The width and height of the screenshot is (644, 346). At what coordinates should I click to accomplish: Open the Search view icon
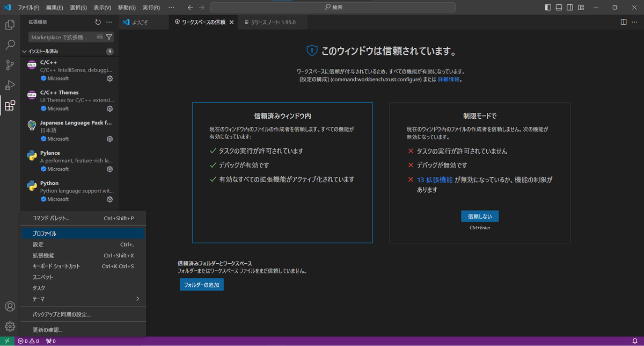click(10, 45)
